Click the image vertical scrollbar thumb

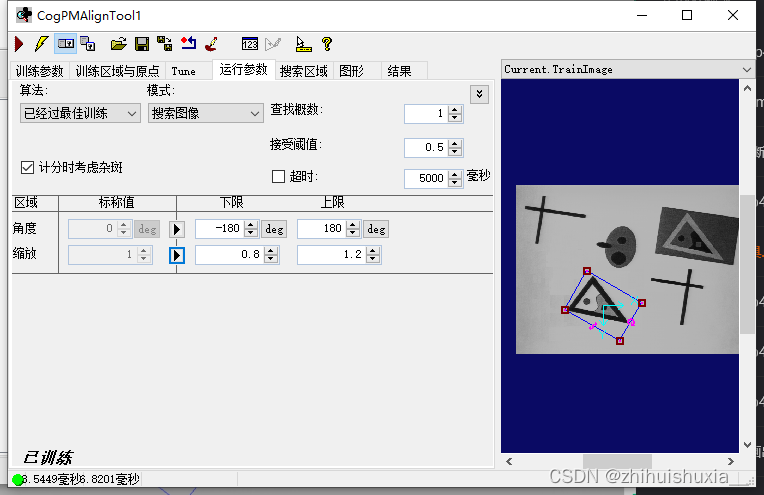pos(747,264)
